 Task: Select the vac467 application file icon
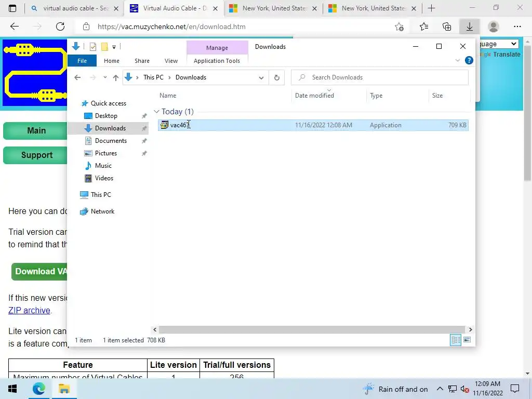pyautogui.click(x=164, y=125)
